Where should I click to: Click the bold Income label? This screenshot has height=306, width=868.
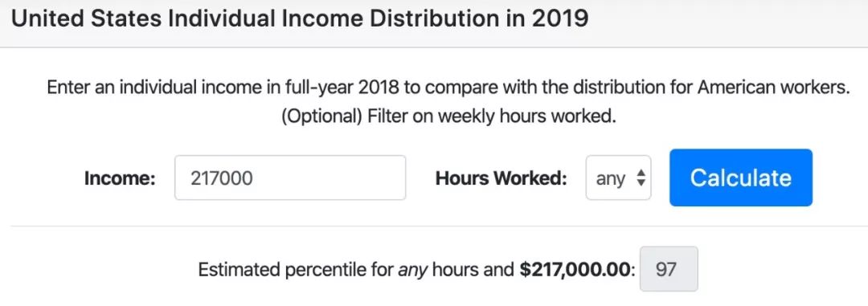tap(120, 178)
